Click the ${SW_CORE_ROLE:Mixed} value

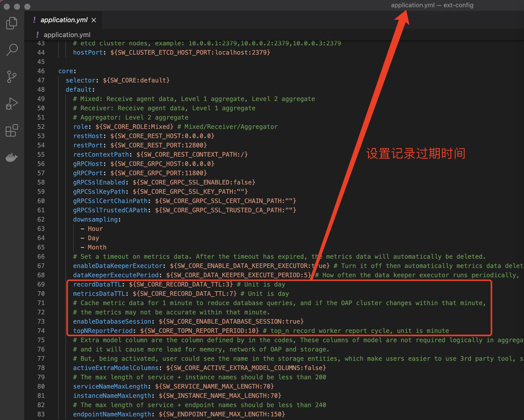point(134,127)
